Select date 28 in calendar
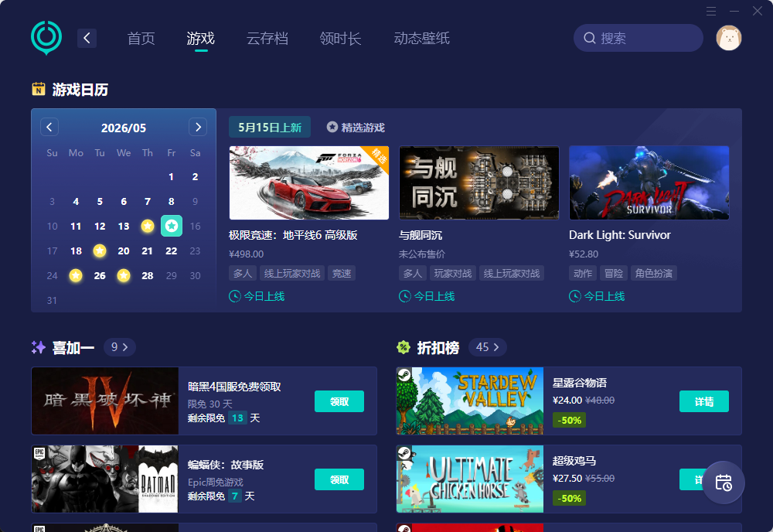The width and height of the screenshot is (773, 532). tap(148, 275)
